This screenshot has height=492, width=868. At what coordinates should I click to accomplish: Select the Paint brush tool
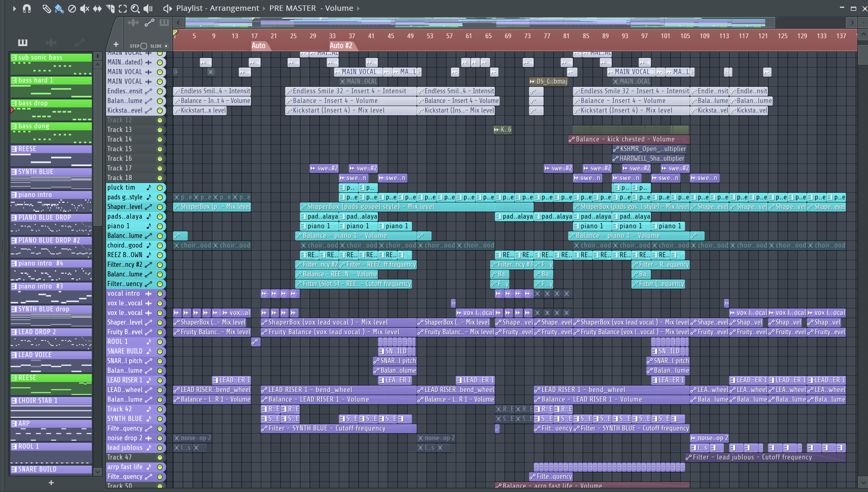pyautogui.click(x=59, y=8)
